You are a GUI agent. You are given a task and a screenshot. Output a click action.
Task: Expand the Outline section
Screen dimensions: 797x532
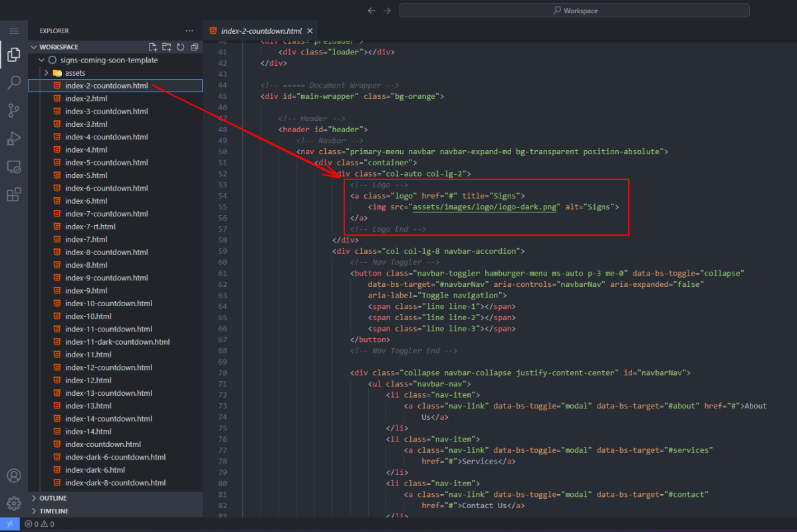click(53, 498)
